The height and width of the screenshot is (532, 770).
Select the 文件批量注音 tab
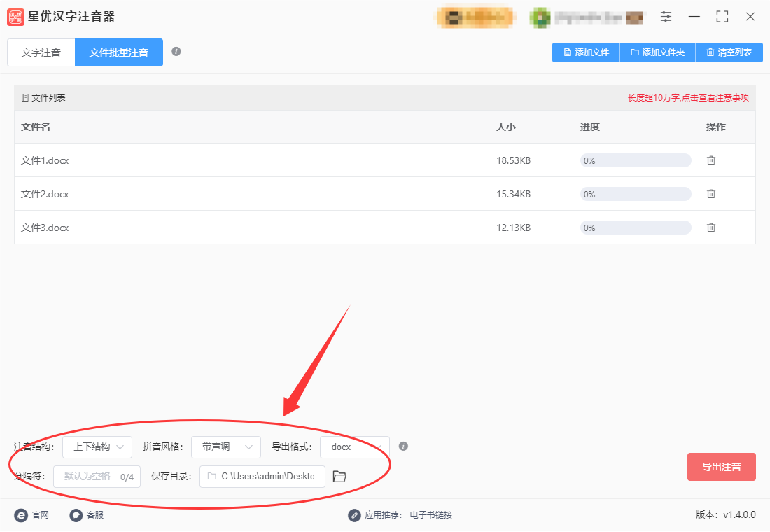point(119,52)
